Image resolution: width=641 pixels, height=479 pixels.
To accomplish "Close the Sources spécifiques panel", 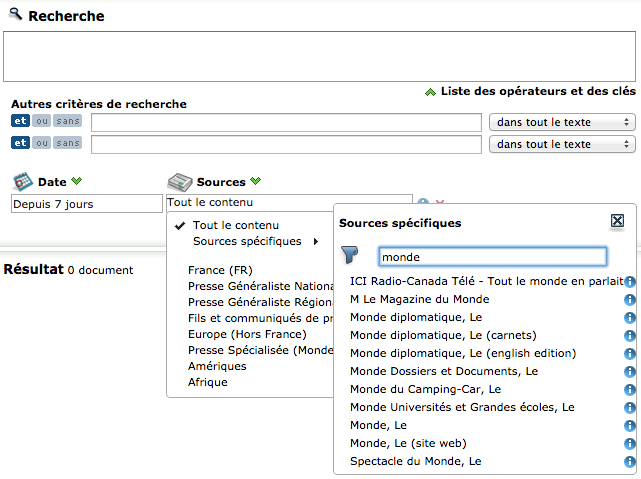I will 617,221.
